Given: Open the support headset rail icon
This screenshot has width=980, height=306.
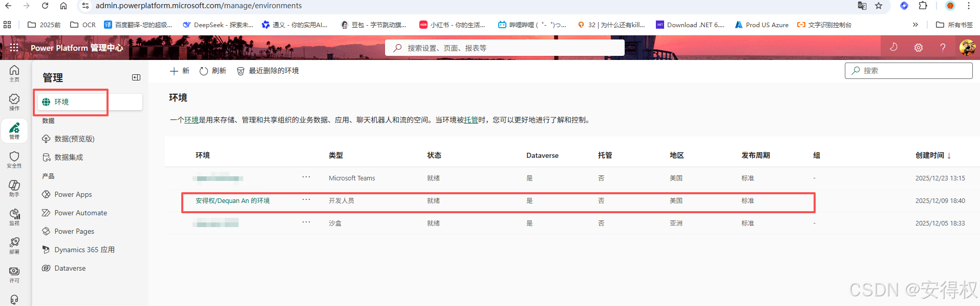Looking at the screenshot, I should (x=14, y=300).
